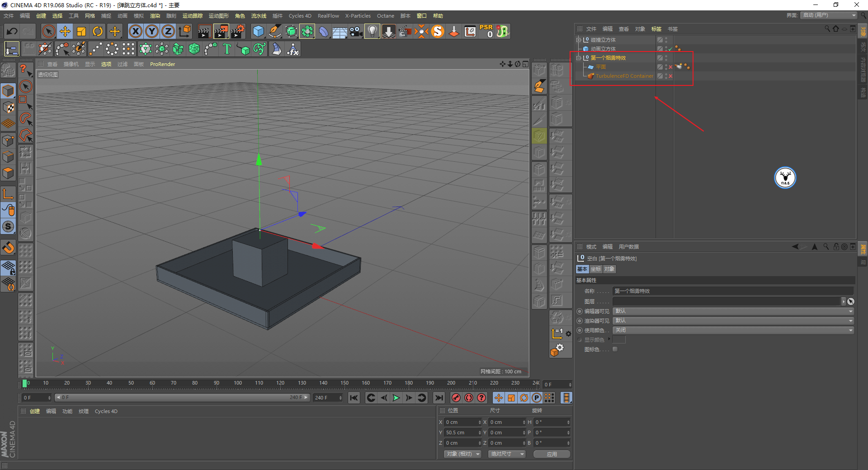Switch to the 坐标 tab
The height and width of the screenshot is (470, 868).
coord(596,269)
